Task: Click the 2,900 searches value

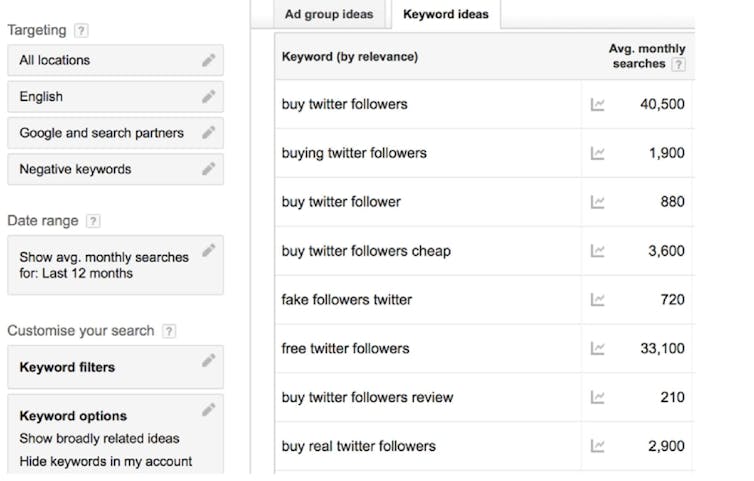Action: pyautogui.click(x=666, y=446)
